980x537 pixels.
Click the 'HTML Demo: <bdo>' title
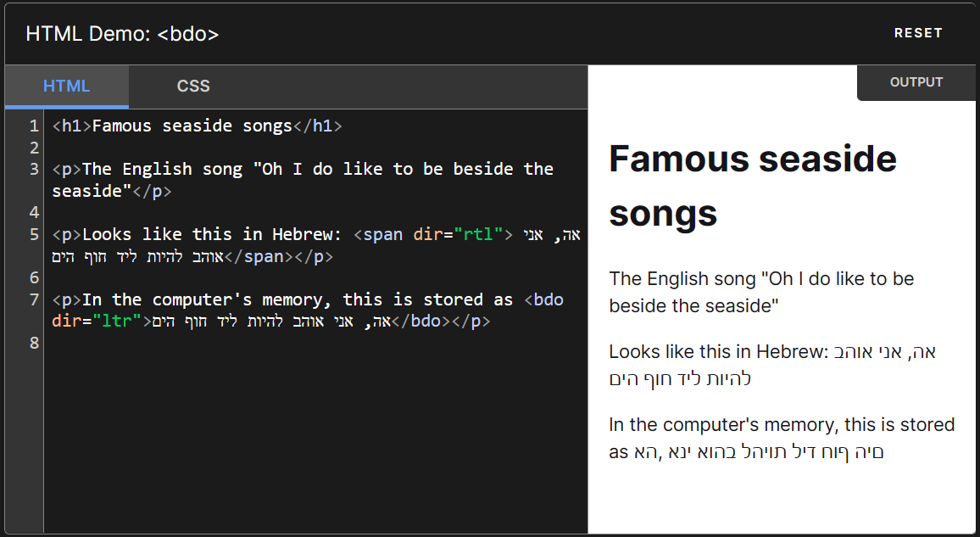pyautogui.click(x=122, y=34)
